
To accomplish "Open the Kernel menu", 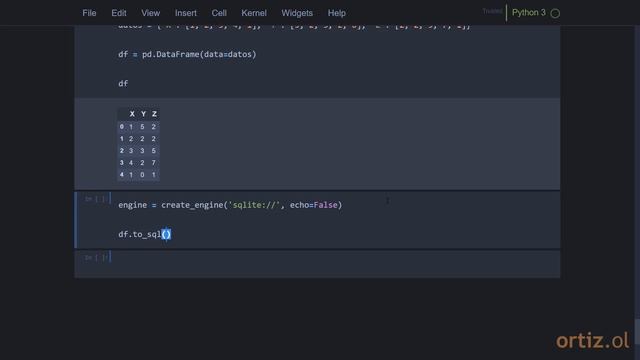I will (x=253, y=13).
